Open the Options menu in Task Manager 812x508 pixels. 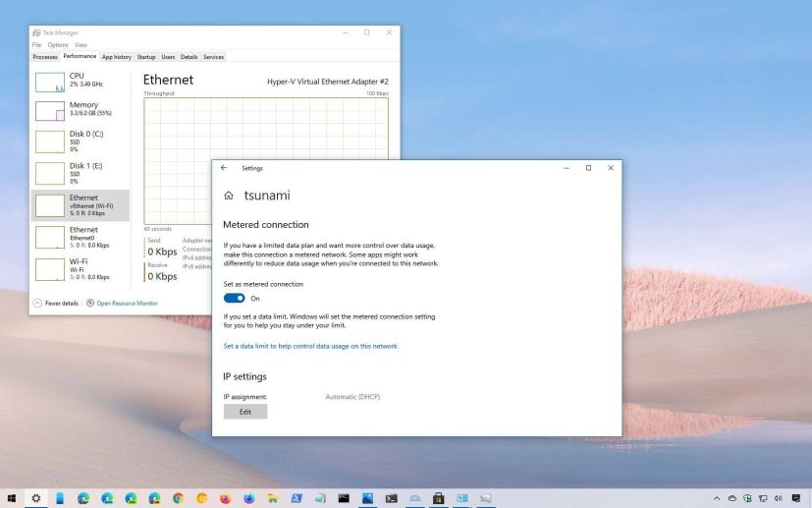(x=58, y=45)
